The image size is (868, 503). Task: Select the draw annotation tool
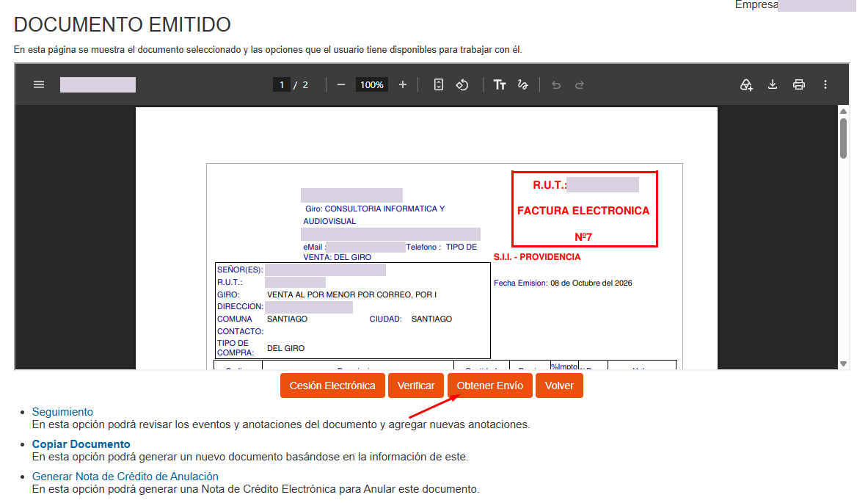pos(522,84)
